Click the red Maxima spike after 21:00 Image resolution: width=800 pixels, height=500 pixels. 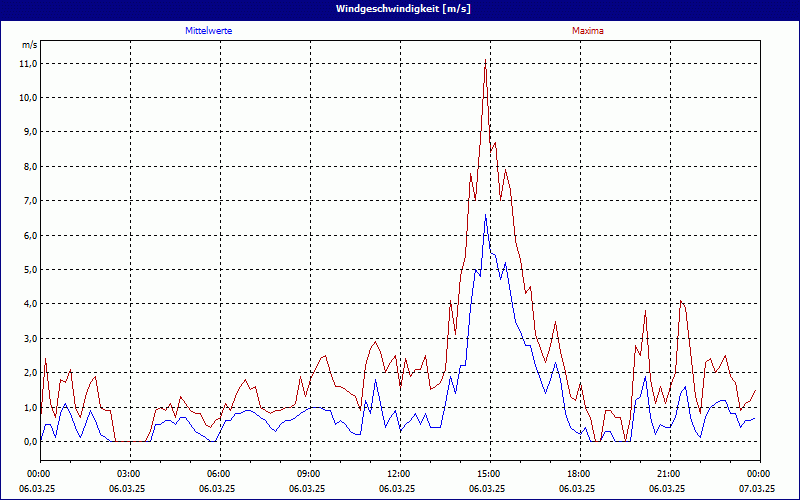coord(681,300)
